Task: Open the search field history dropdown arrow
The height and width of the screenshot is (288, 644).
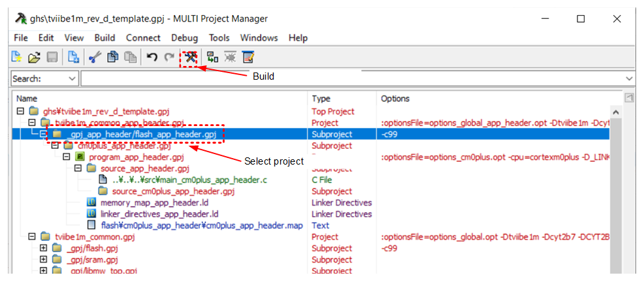Action: tap(629, 78)
